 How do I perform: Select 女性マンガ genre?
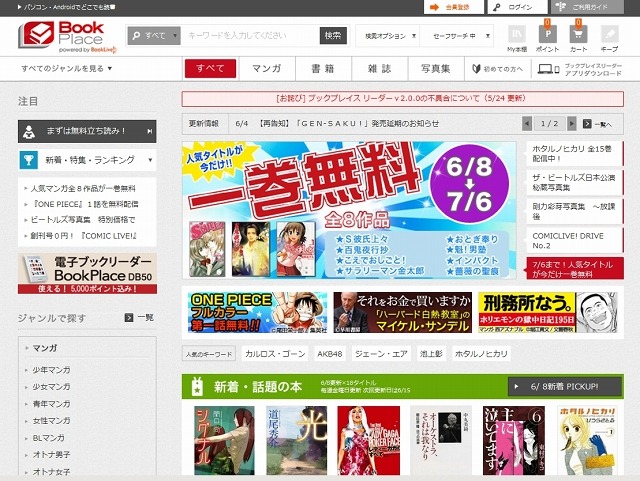tap(51, 420)
